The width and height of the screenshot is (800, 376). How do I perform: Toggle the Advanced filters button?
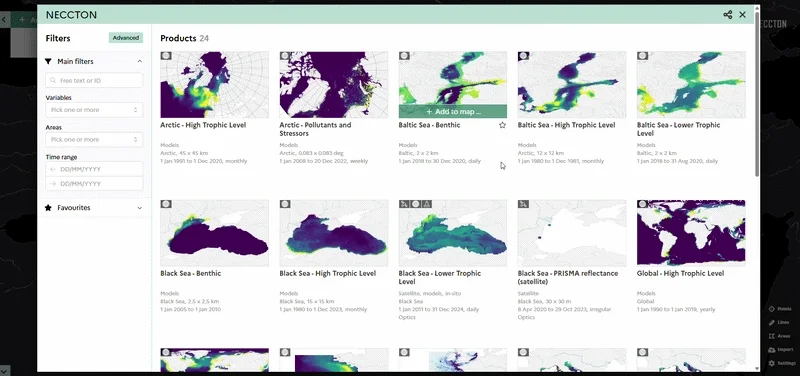click(x=126, y=38)
